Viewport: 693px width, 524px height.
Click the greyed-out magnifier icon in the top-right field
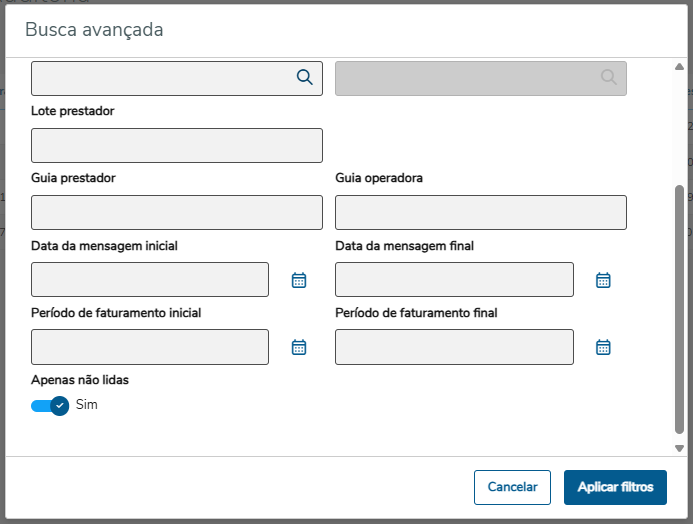tap(609, 77)
